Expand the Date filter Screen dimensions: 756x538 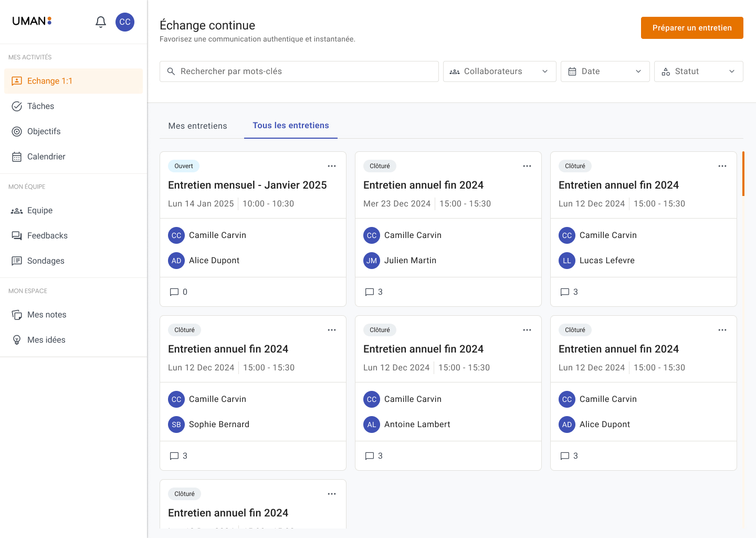(605, 71)
